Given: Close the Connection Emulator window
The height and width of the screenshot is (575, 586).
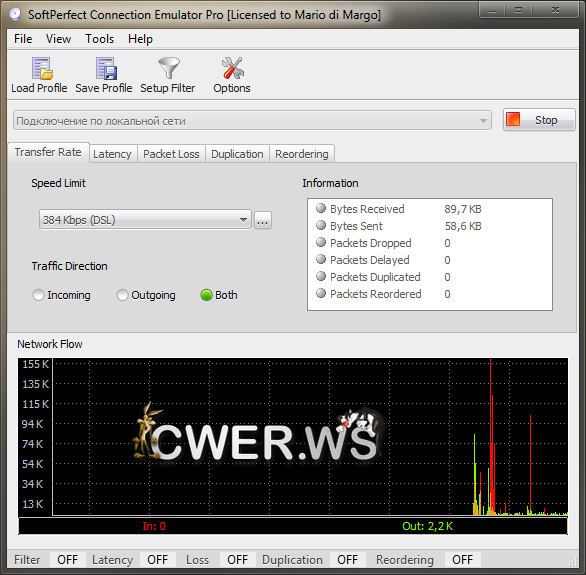Looking at the screenshot, I should pos(555,10).
